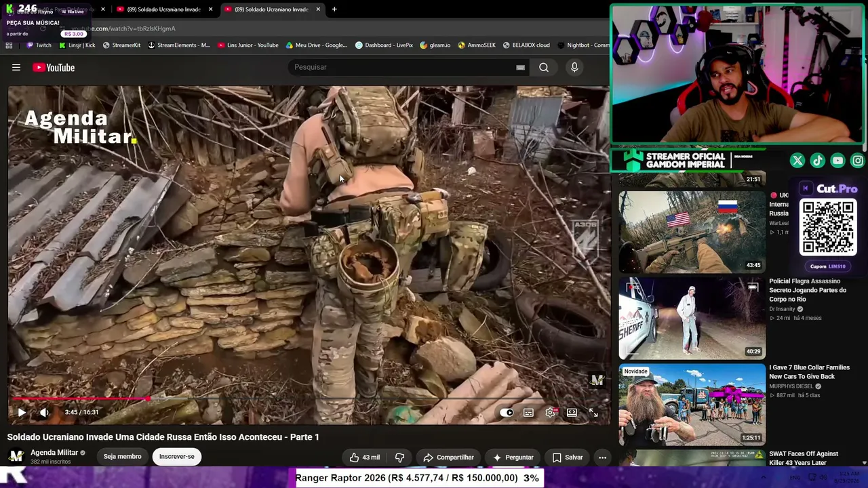Viewport: 868px width, 488px height.
Task: Click the Compartilhar share button
Action: (x=448, y=457)
